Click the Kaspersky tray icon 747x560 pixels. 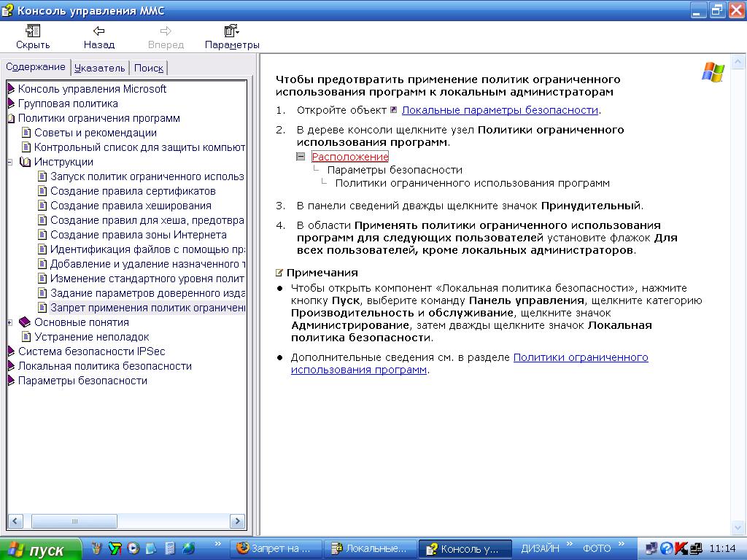coord(681,549)
